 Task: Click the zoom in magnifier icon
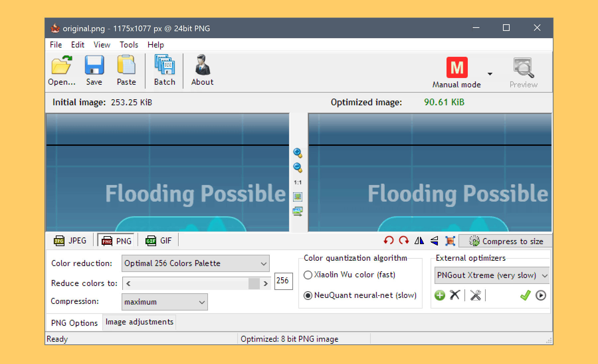[297, 153]
